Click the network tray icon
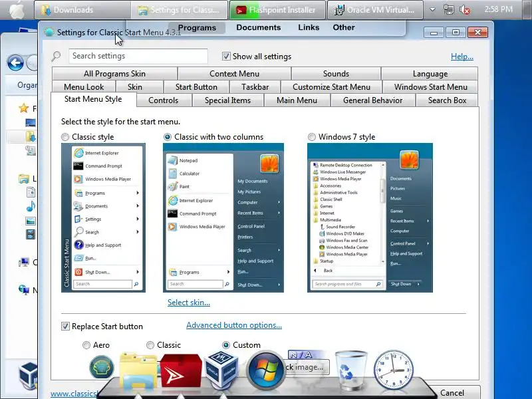The width and height of the screenshot is (532, 399). point(448,10)
